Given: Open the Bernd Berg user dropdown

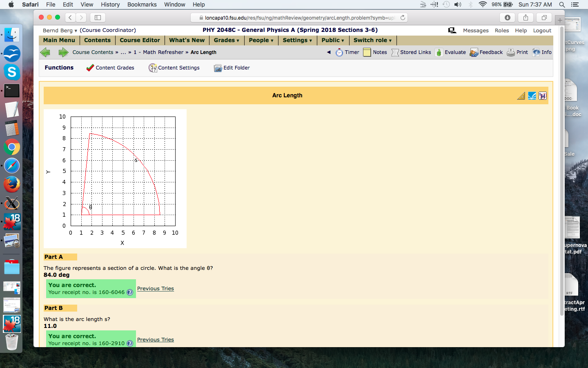Looking at the screenshot, I should pos(60,30).
